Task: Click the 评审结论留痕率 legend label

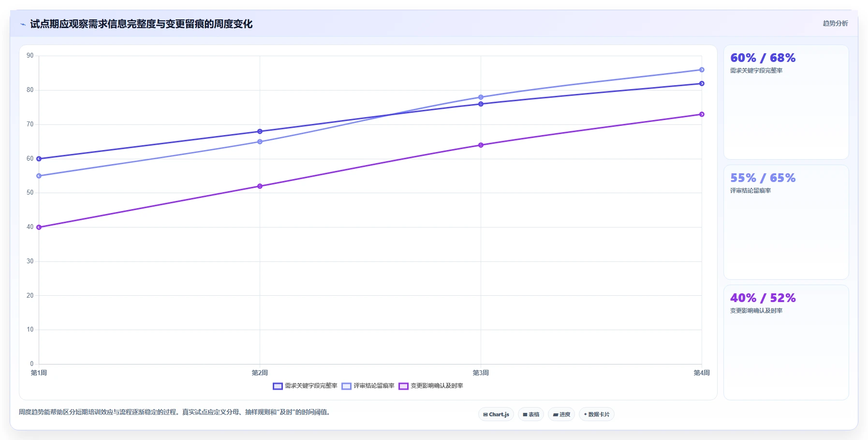Action: pyautogui.click(x=374, y=386)
